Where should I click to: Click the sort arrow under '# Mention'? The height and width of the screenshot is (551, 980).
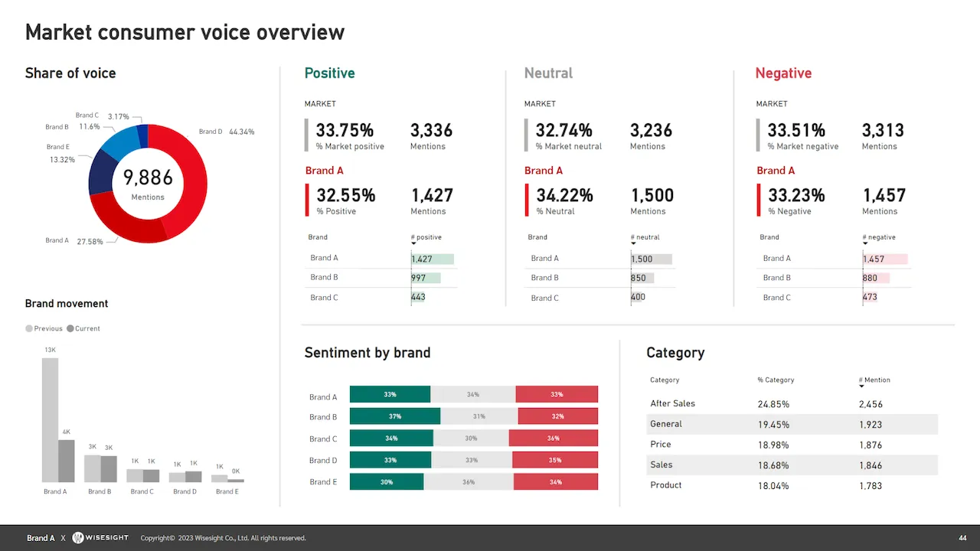pyautogui.click(x=861, y=386)
